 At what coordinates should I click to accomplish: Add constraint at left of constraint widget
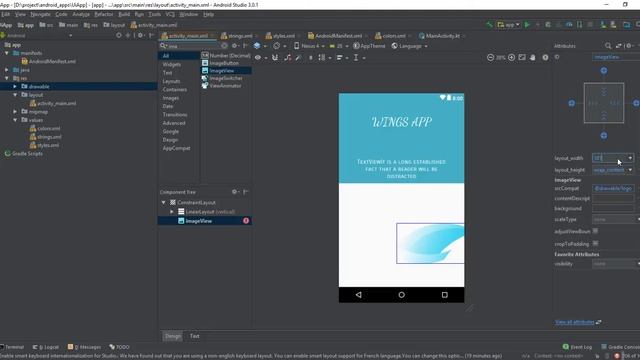(571, 103)
